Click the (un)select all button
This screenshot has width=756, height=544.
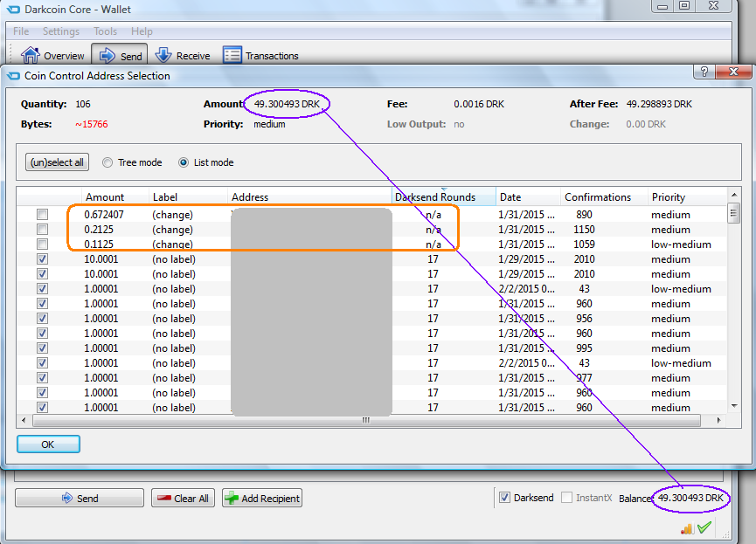(x=57, y=162)
